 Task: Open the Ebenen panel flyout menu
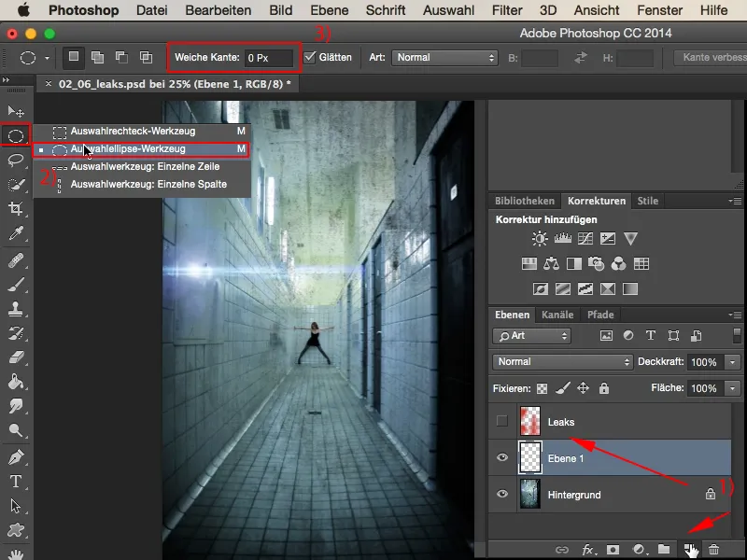(736, 315)
